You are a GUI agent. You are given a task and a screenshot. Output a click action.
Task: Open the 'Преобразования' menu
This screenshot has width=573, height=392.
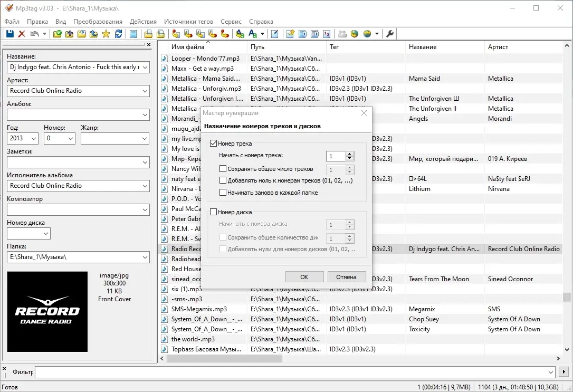(98, 22)
